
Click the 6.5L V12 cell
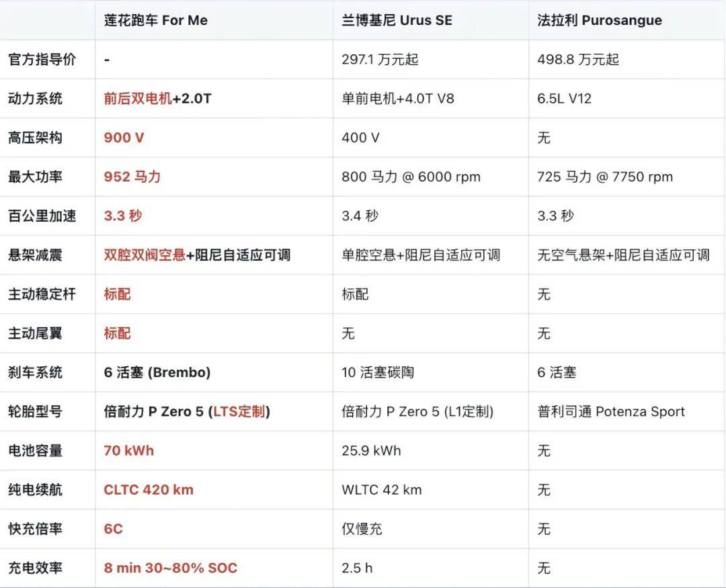[564, 99]
